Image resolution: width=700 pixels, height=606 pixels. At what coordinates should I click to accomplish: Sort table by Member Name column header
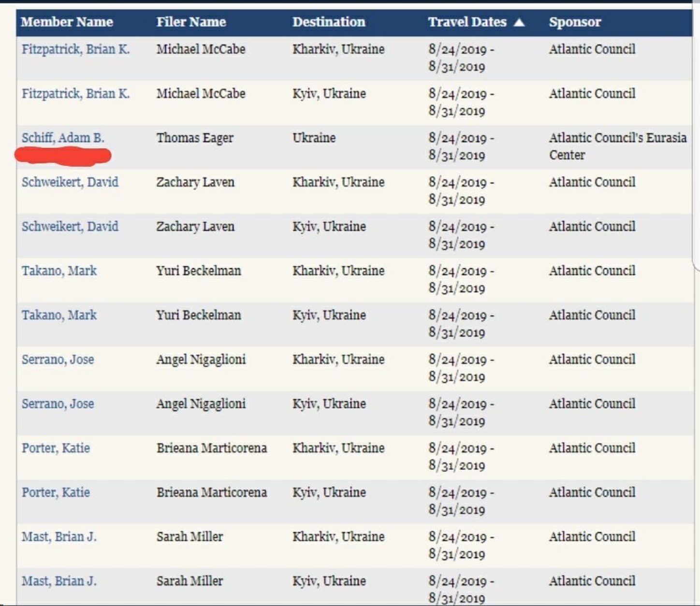click(67, 22)
